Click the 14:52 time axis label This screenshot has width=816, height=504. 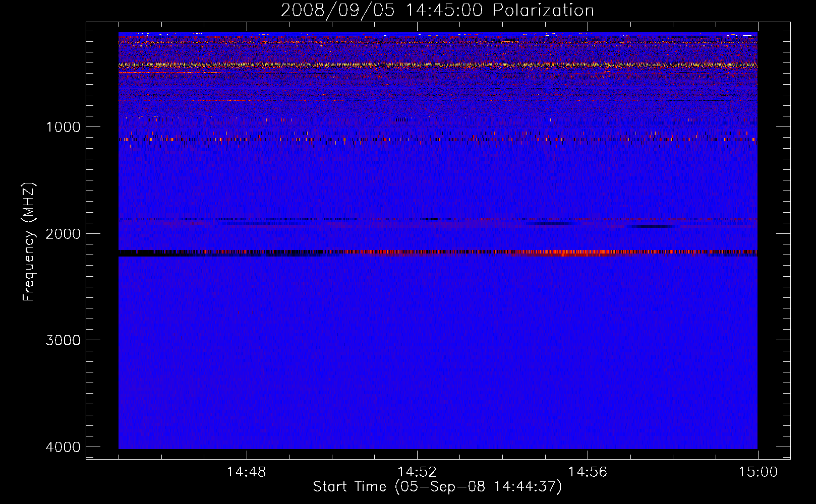point(417,472)
